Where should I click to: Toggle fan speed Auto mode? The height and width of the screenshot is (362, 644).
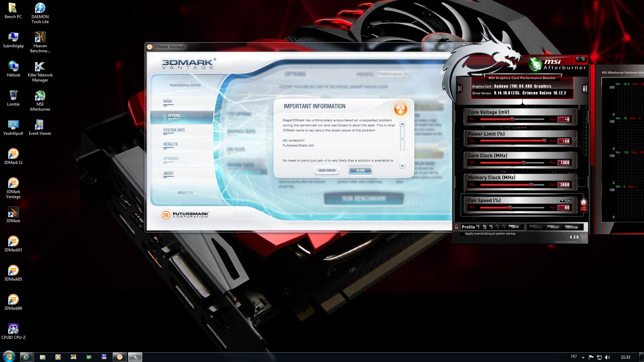pyautogui.click(x=566, y=200)
